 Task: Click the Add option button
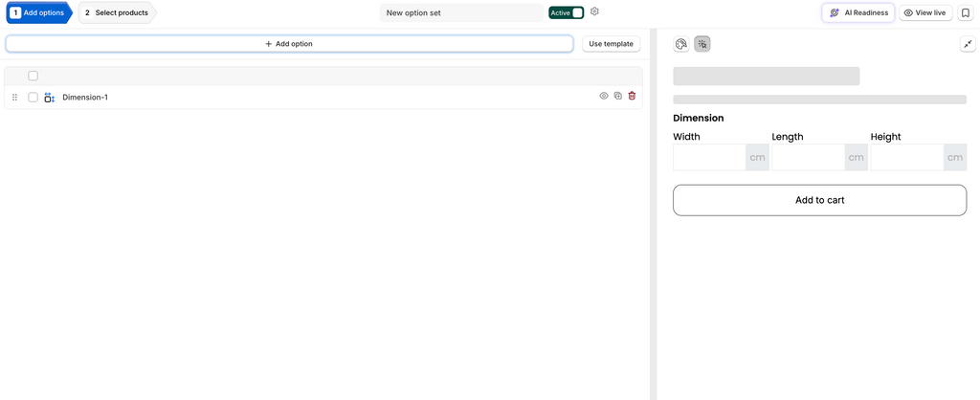(x=289, y=44)
